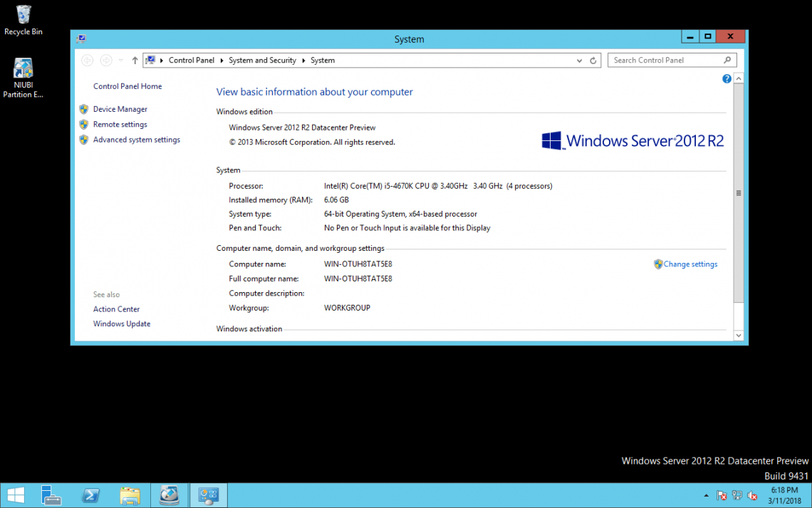This screenshot has height=508, width=812.
Task: Open address bar history dropdown
Action: click(x=579, y=61)
